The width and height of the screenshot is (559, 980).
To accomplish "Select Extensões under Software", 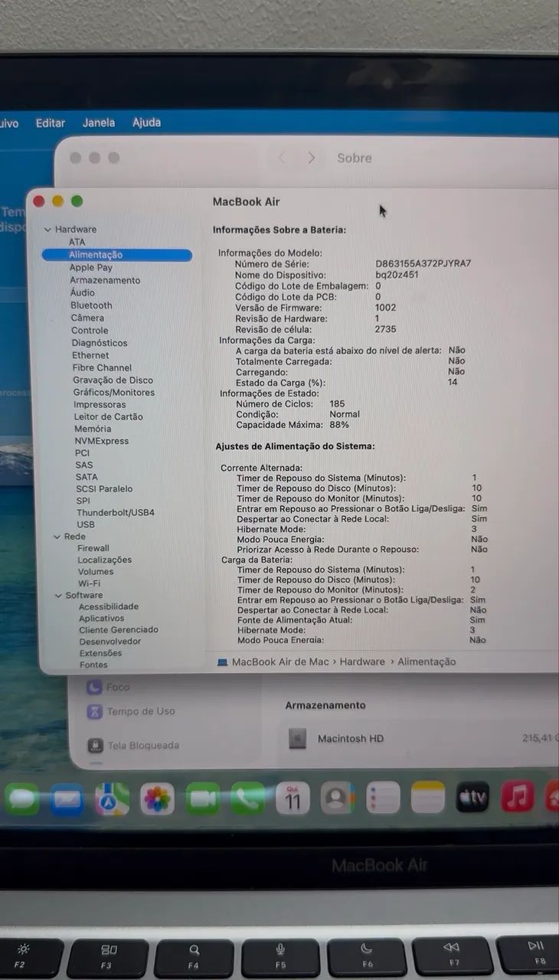I will click(101, 653).
